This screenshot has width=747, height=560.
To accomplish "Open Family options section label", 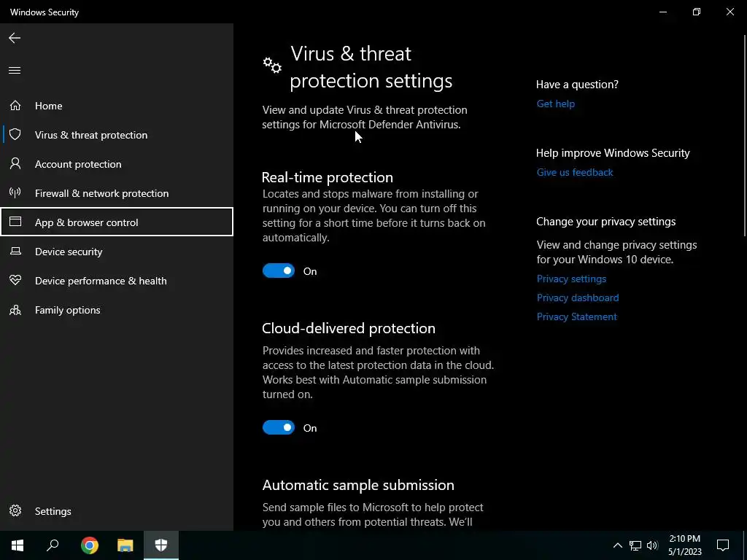I will tap(67, 310).
